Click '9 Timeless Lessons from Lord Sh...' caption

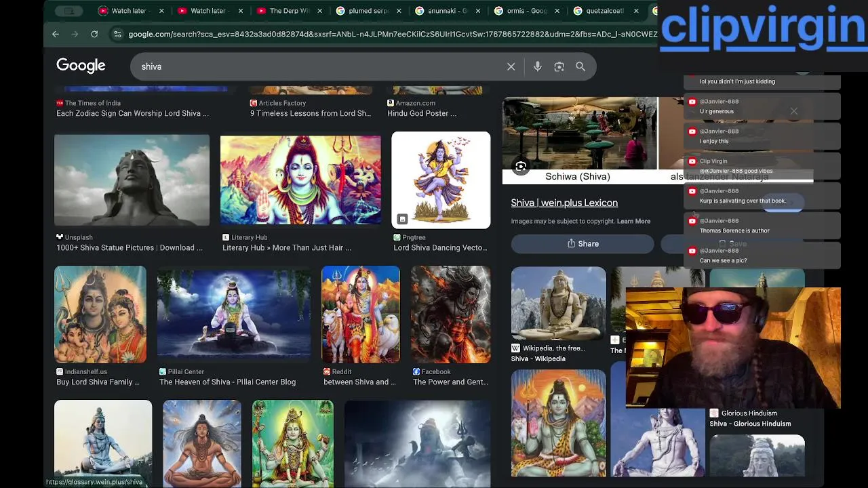311,114
